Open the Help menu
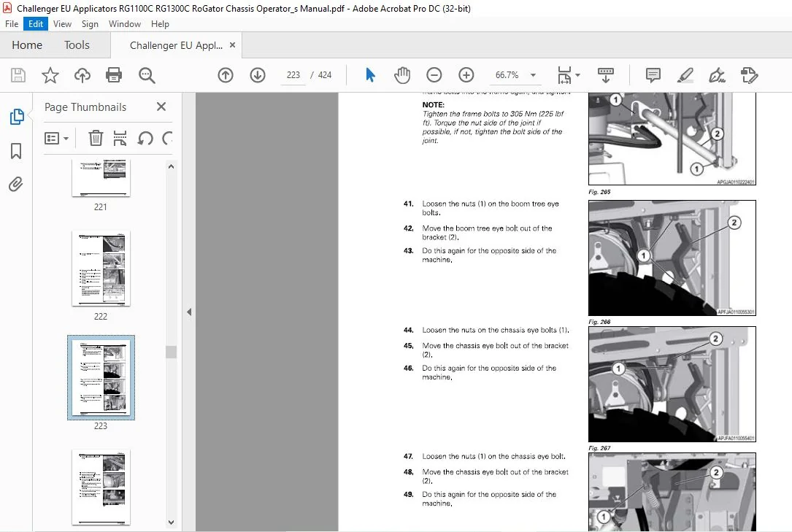Image resolution: width=792 pixels, height=532 pixels. 160,24
